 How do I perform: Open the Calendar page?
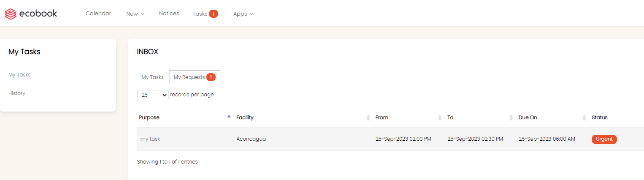coord(98,14)
